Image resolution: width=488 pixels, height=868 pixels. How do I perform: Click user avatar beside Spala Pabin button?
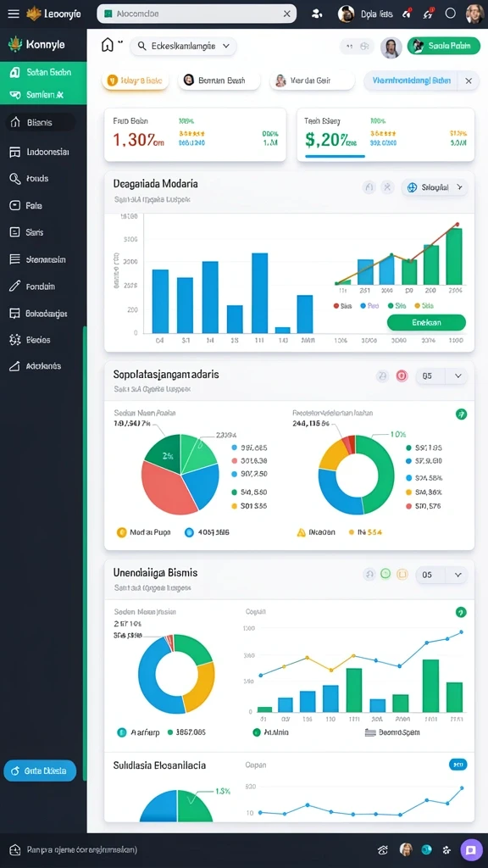click(391, 48)
